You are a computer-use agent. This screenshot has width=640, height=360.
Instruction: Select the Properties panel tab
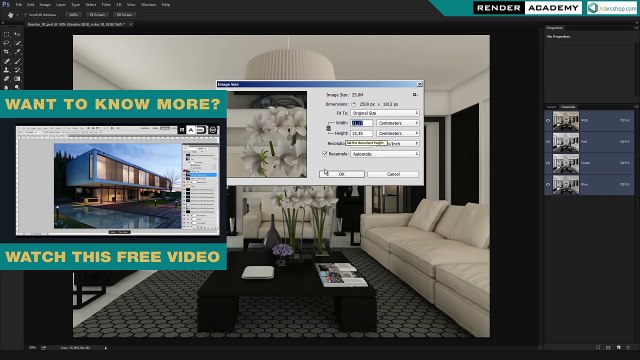pyautogui.click(x=555, y=28)
